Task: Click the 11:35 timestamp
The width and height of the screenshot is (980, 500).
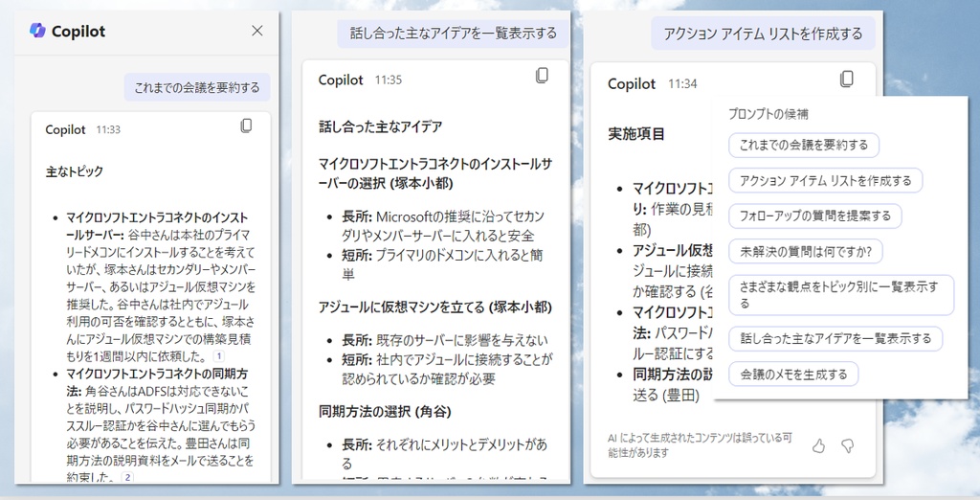Action: coord(389,80)
